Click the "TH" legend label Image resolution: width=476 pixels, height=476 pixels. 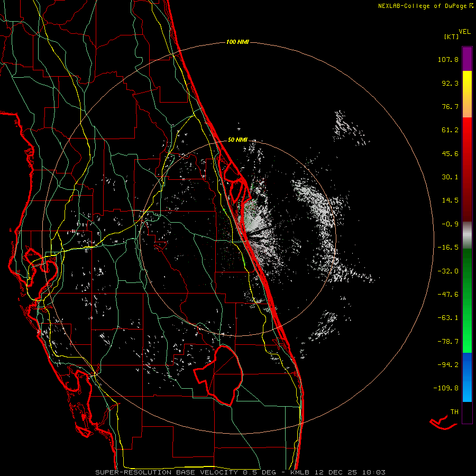(454, 412)
